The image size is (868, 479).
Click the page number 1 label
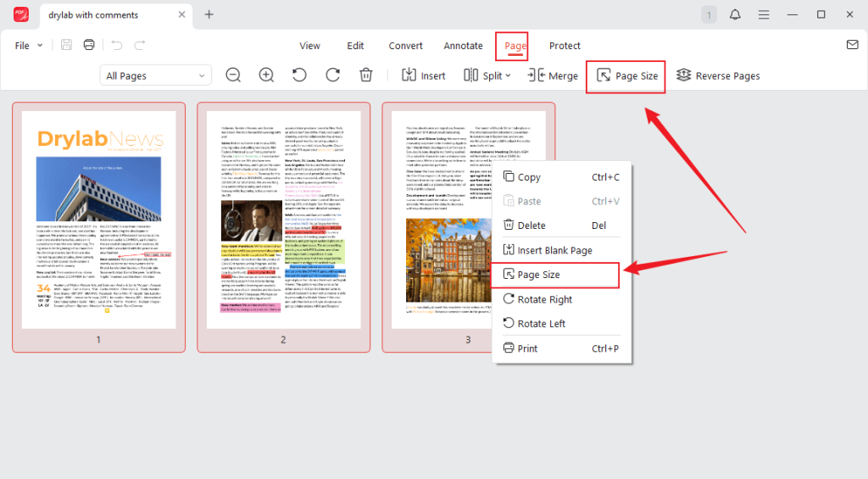[x=98, y=339]
